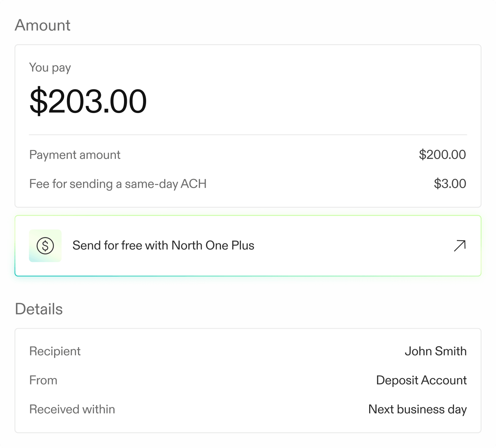
Task: Select the $3.00 fee value
Action: point(450,184)
